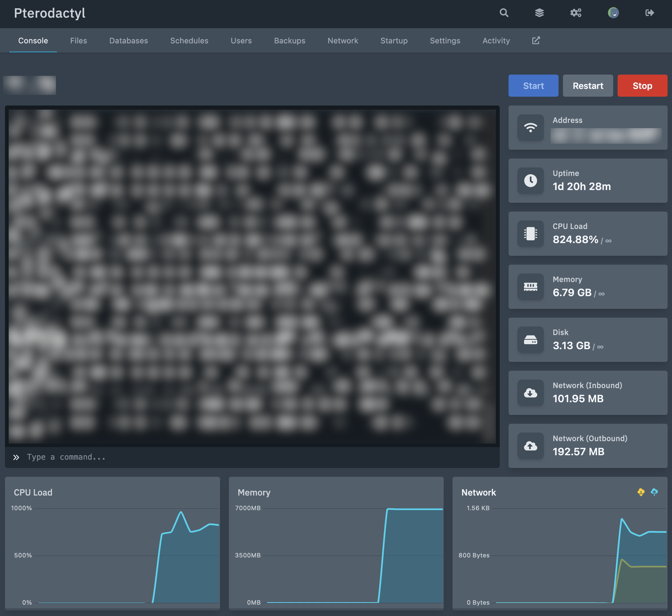The image size is (672, 616).
Task: Open the admin gears icon
Action: [x=576, y=13]
